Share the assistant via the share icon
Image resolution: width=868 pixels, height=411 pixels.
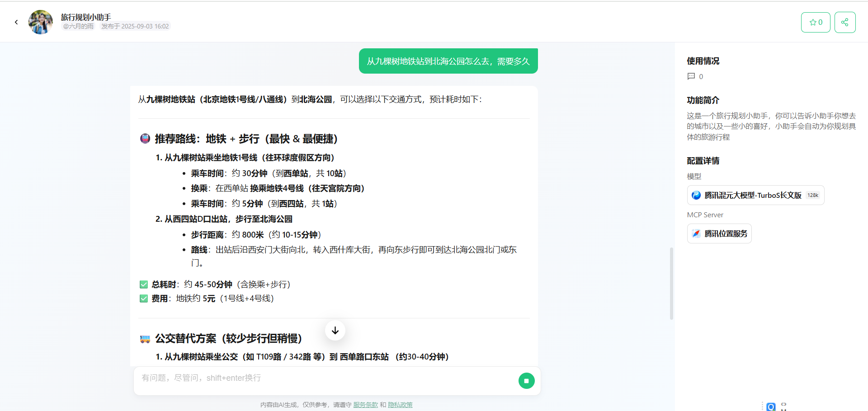point(845,22)
